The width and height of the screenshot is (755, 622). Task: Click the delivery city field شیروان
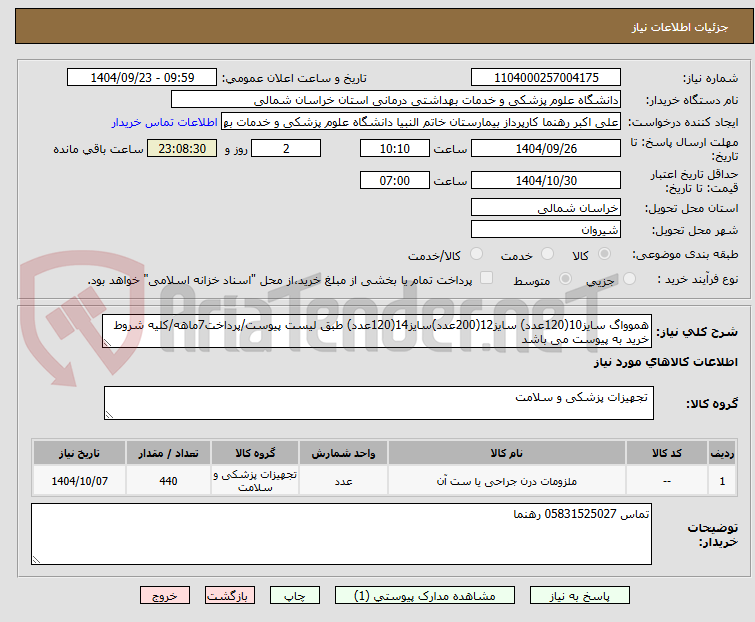(546, 230)
